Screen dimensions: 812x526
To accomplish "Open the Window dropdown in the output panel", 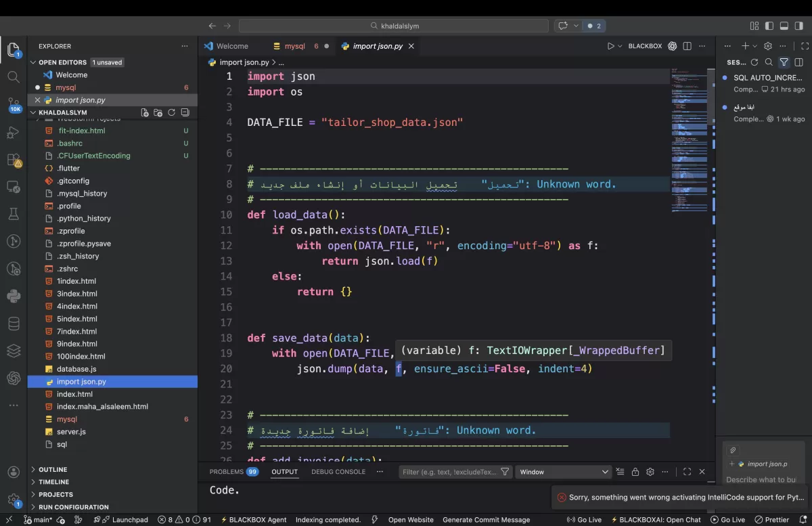I will 564,471.
